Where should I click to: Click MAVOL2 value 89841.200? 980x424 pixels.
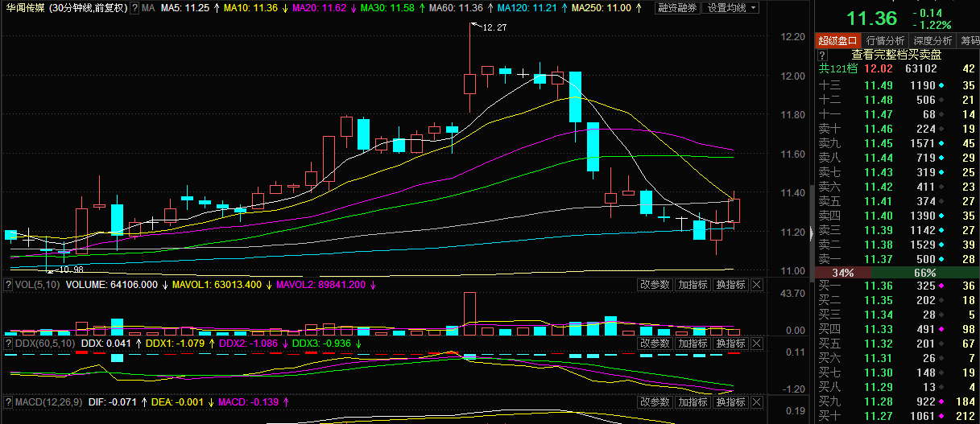pyautogui.click(x=321, y=285)
